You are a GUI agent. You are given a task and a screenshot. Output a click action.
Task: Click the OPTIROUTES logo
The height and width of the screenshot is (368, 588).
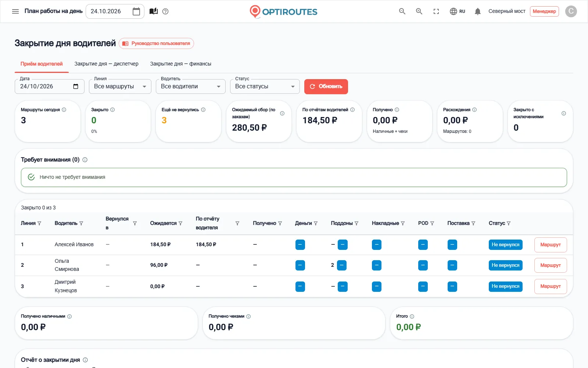click(283, 11)
